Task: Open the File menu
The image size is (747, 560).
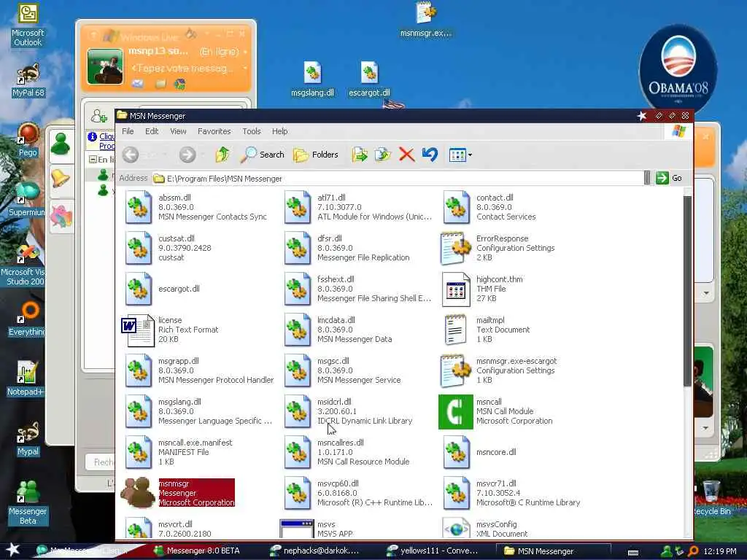Action: [128, 131]
